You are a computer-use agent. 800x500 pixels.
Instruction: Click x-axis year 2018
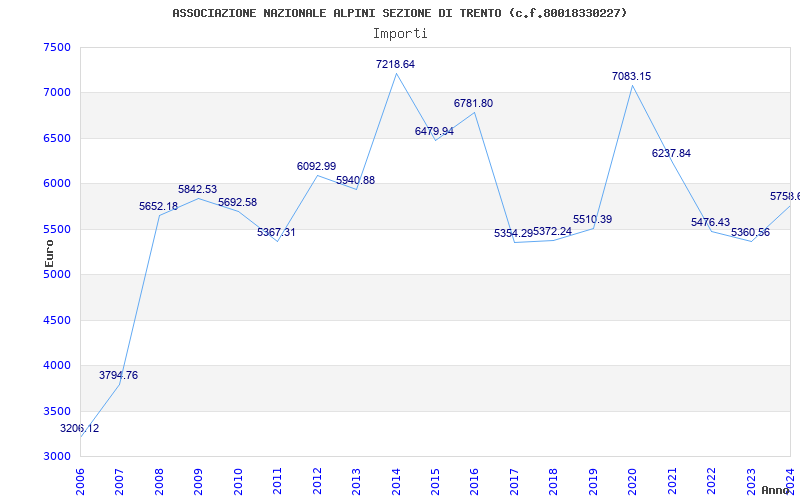[554, 482]
